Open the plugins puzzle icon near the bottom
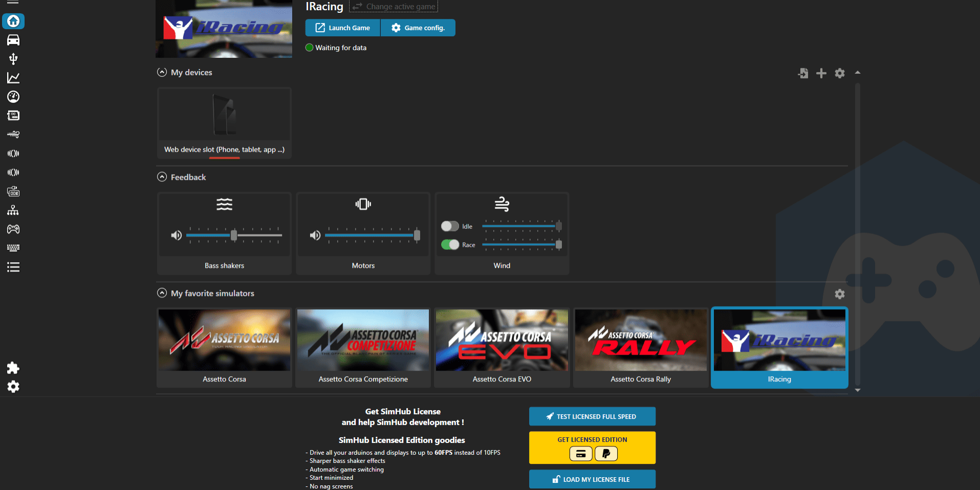980x490 pixels. tap(13, 368)
